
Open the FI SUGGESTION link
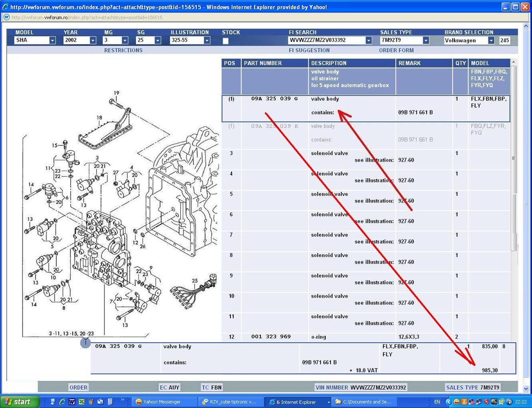pyautogui.click(x=309, y=50)
